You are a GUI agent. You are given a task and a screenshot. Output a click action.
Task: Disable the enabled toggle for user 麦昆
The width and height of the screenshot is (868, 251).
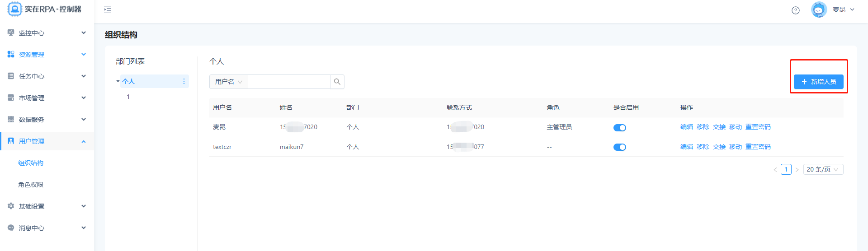619,128
